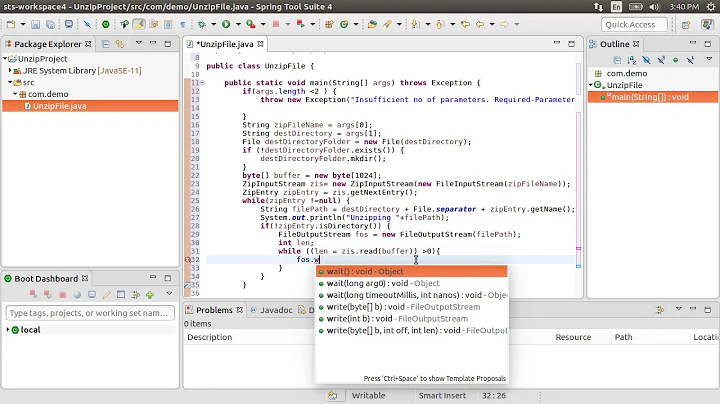Open the Back history dropdown arrow

click(x=492, y=24)
